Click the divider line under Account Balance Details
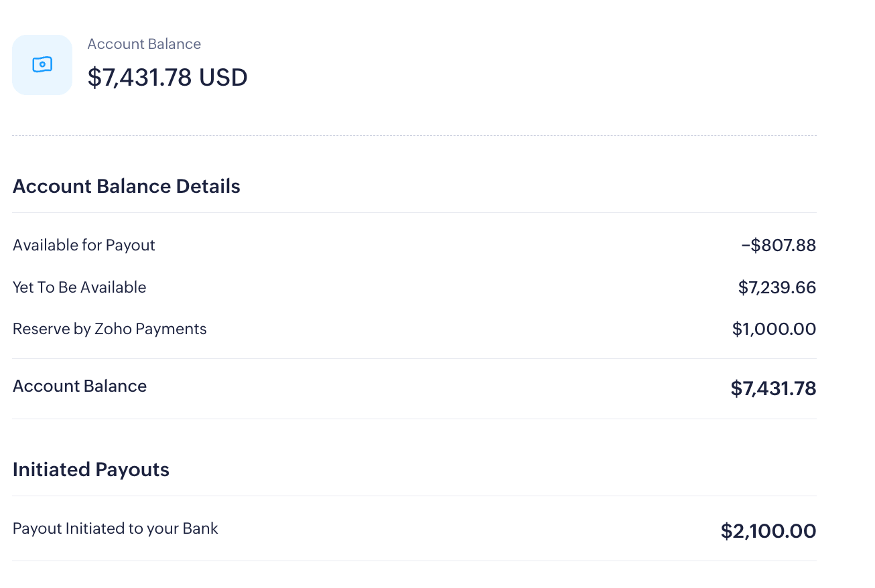Image resolution: width=875 pixels, height=588 pixels. (x=414, y=213)
